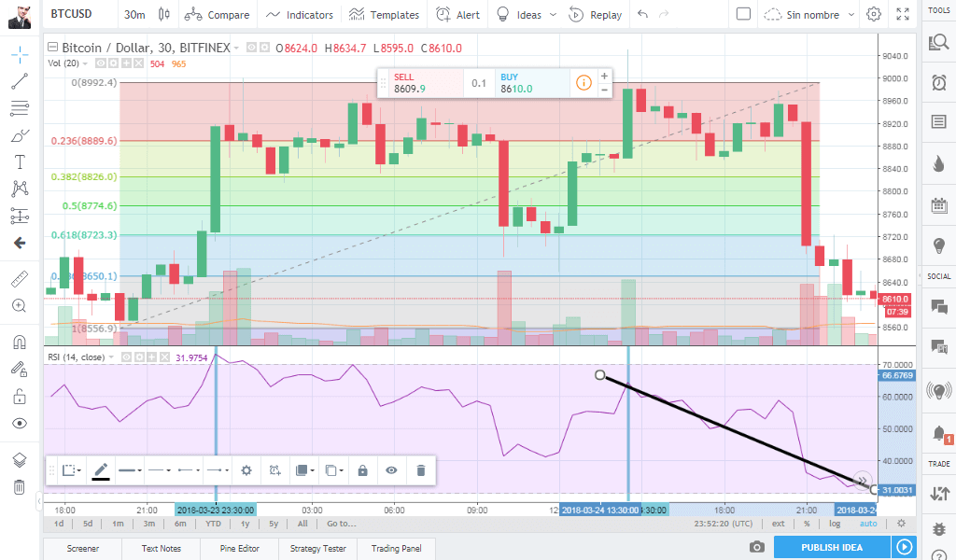Delete the RSI trend line with trash icon

421,470
